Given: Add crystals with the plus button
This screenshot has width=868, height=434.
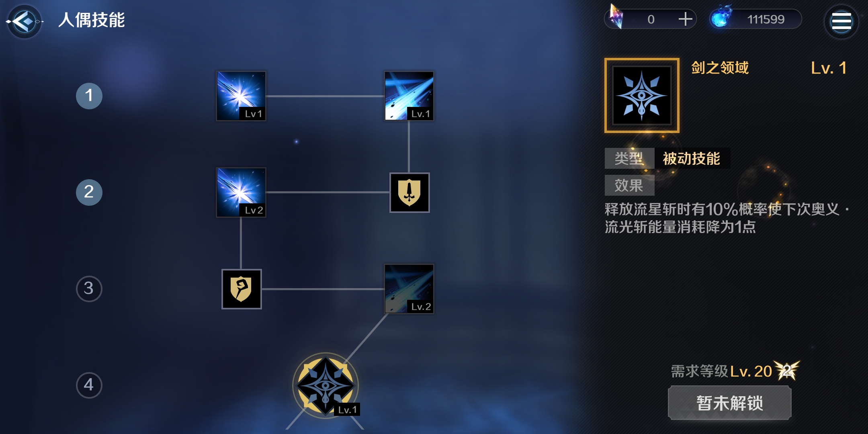Looking at the screenshot, I should (685, 19).
